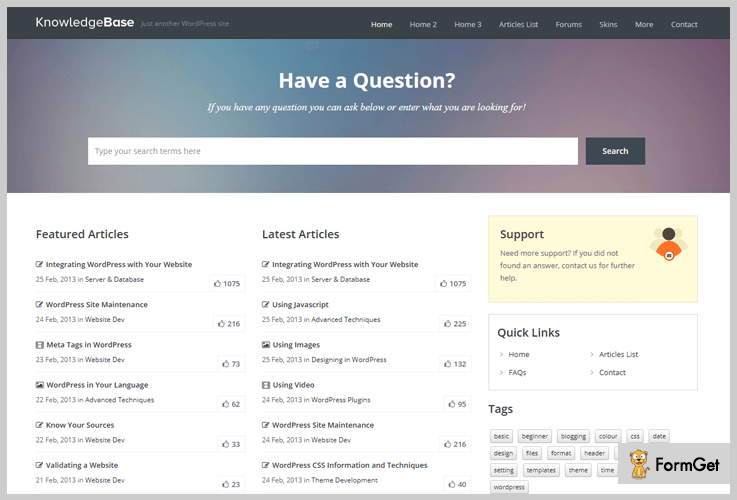Click the thumbs-up icon beside count 225
The image size is (737, 500).
click(445, 324)
